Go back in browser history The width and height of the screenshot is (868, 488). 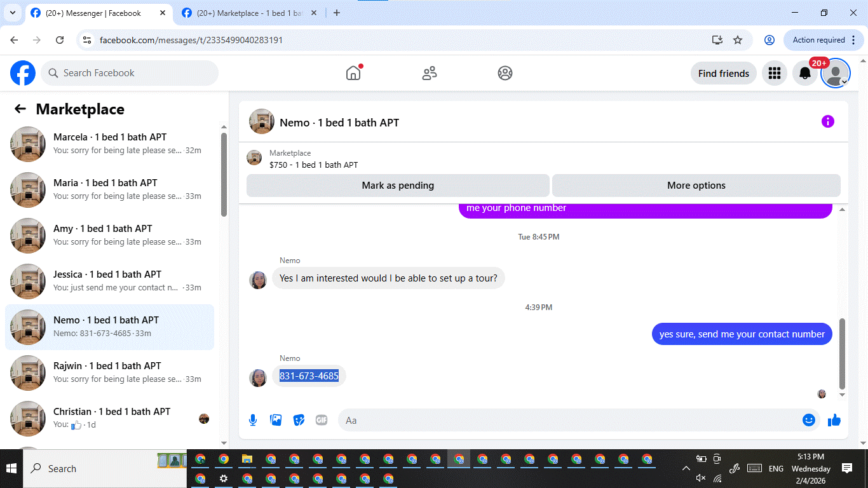[x=15, y=40]
